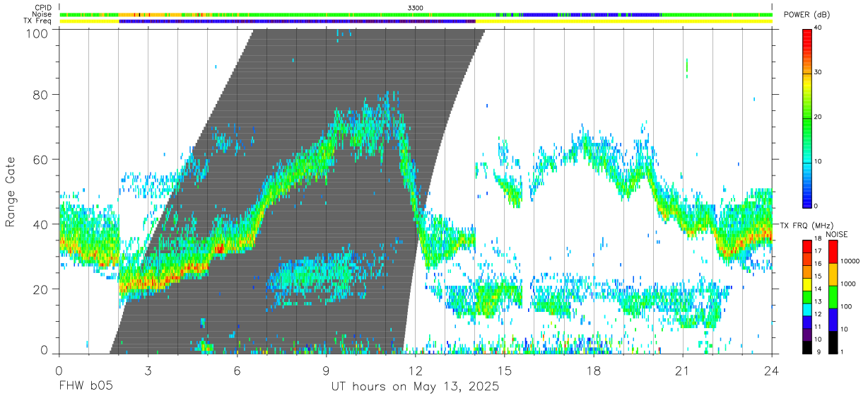The width and height of the screenshot is (868, 401).
Task: Click the x-axis tick label "21"
Action: (x=683, y=371)
